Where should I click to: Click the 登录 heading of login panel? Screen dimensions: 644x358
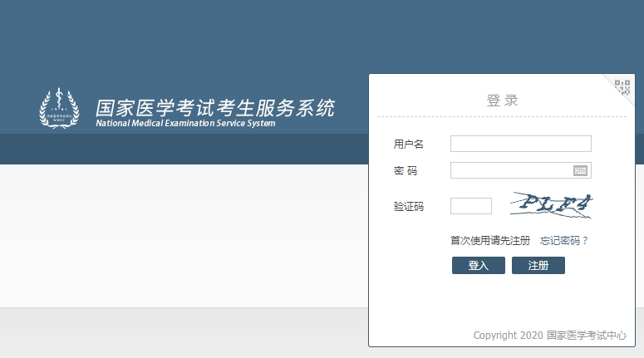(x=502, y=101)
